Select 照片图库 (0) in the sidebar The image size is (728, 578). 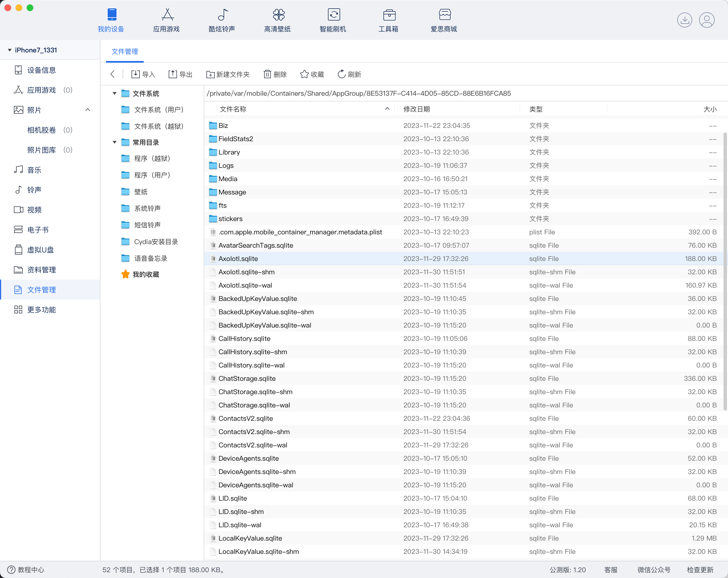pos(50,150)
